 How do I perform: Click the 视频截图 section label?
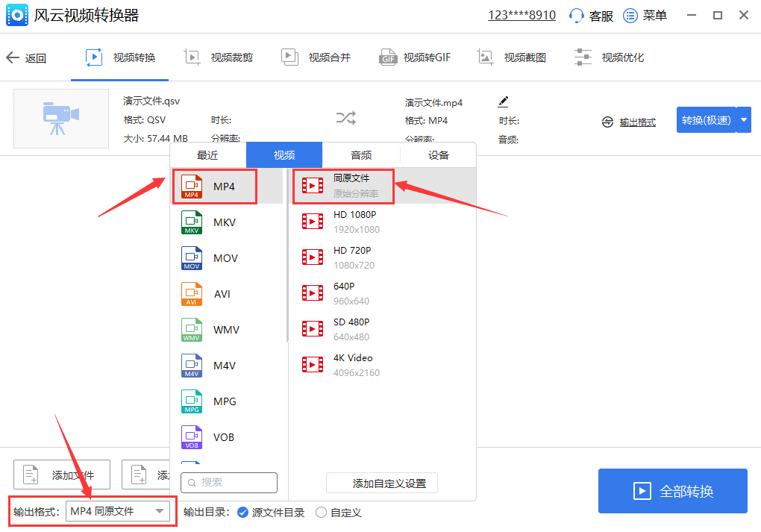click(525, 57)
